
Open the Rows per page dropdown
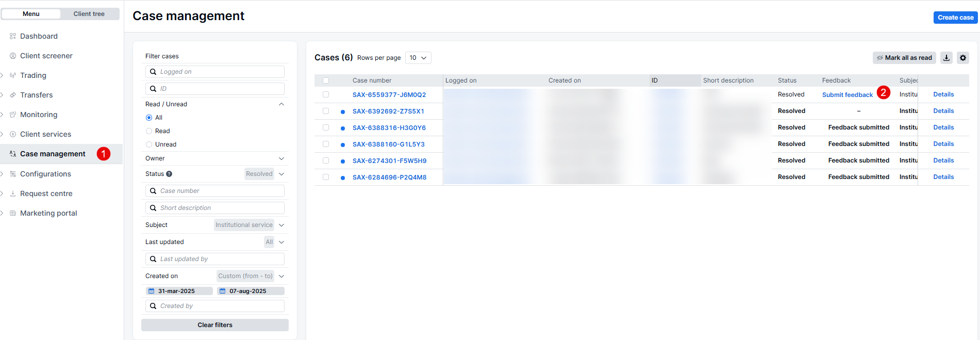(x=418, y=58)
